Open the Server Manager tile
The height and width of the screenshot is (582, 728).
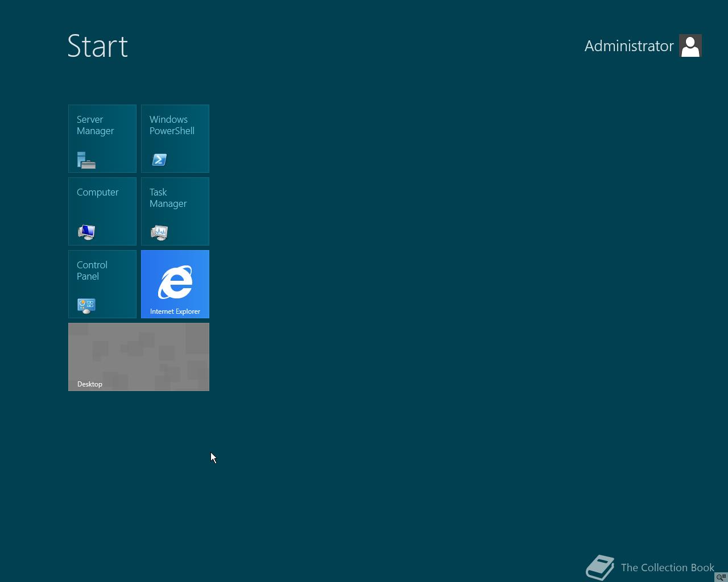(102, 139)
